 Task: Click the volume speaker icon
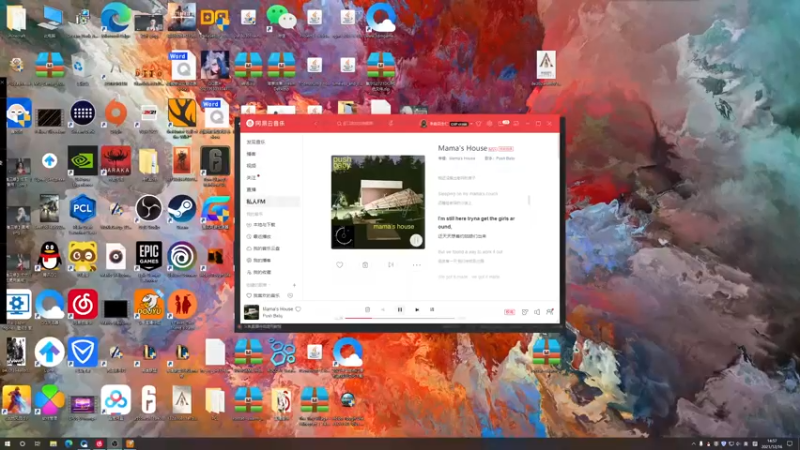[537, 312]
